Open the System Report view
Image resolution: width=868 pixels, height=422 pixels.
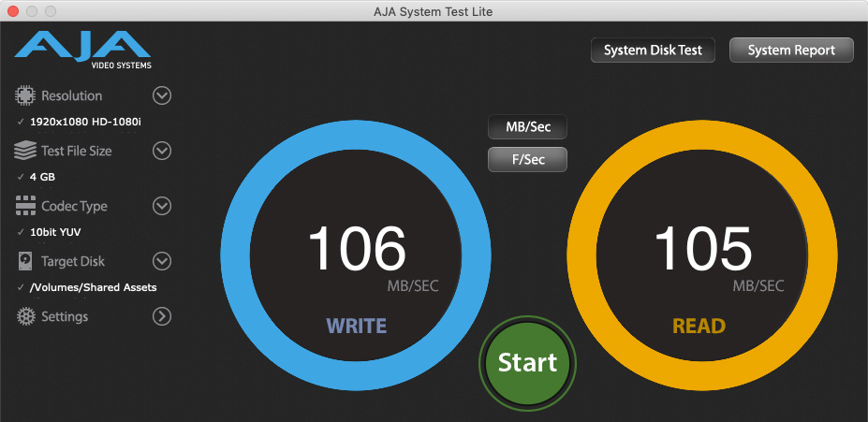pyautogui.click(x=791, y=51)
